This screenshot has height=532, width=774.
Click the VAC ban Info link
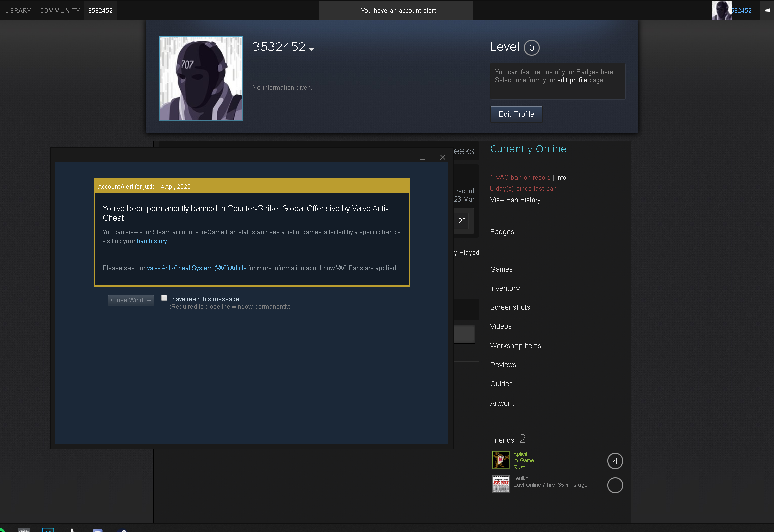pos(561,178)
